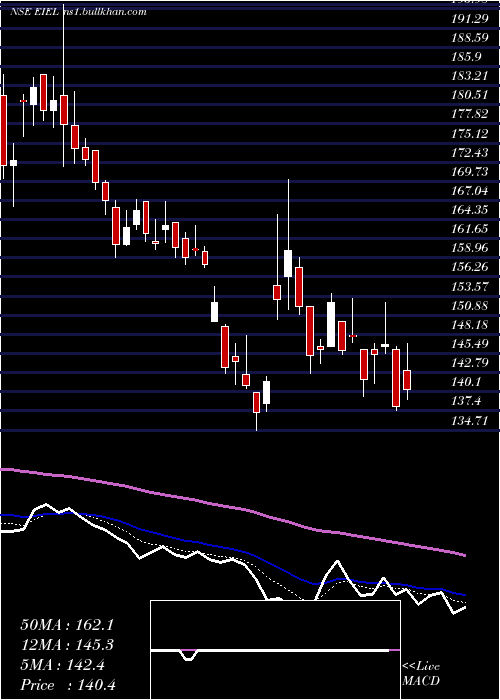The image size is (500, 700).
Task: Click the 180.51 price axis label
Action: [470, 95]
